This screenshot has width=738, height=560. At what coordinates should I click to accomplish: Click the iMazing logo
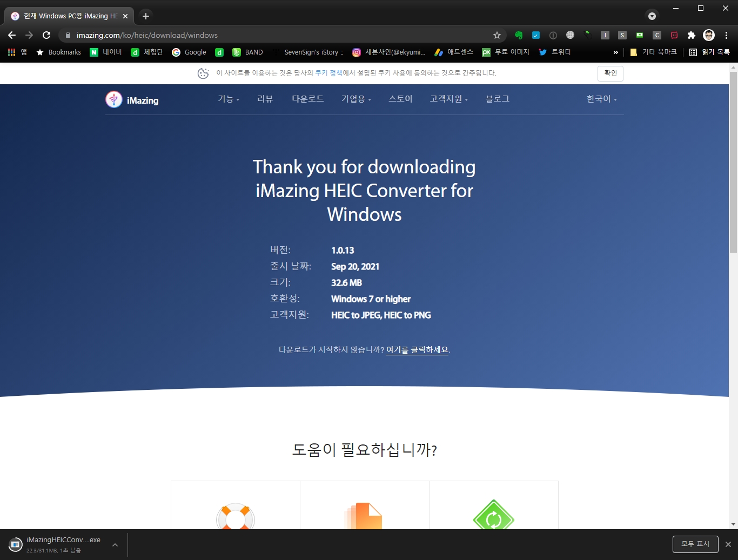click(x=132, y=100)
